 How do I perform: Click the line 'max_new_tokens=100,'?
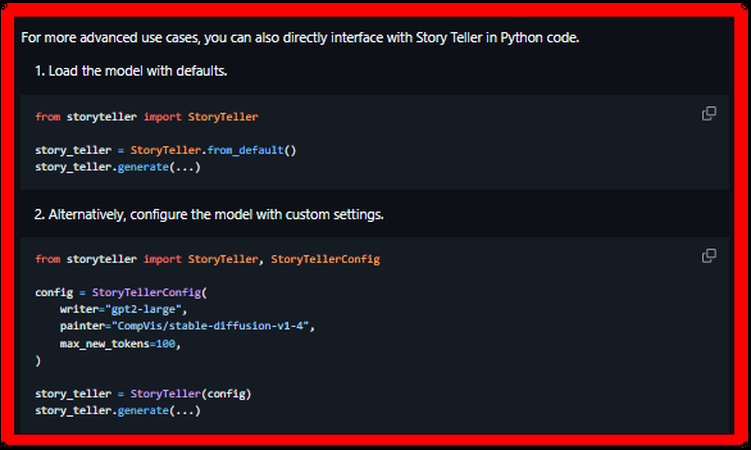point(120,344)
